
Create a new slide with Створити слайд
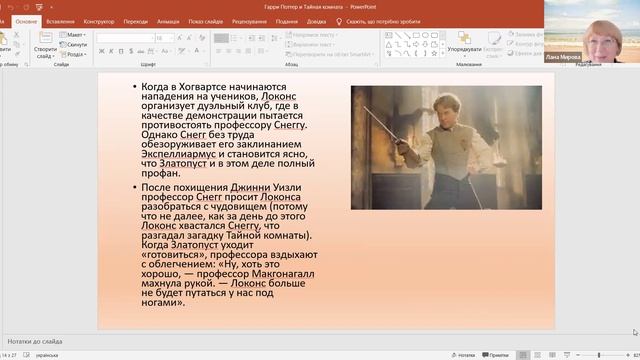(x=45, y=46)
